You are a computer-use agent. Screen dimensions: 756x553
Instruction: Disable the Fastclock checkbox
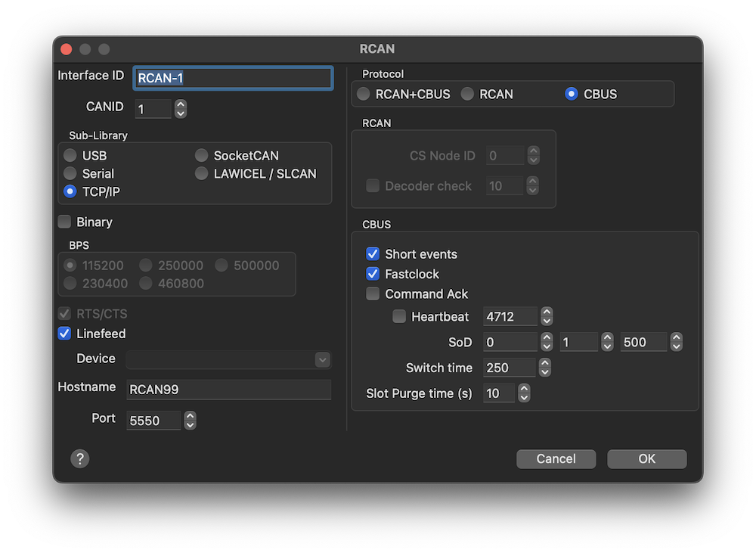[x=373, y=274]
